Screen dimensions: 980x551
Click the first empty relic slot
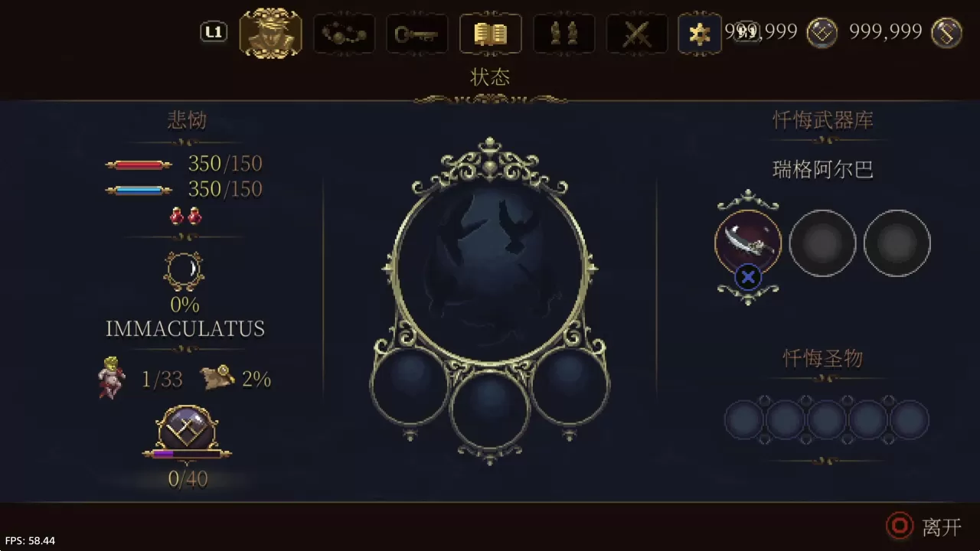pos(743,420)
